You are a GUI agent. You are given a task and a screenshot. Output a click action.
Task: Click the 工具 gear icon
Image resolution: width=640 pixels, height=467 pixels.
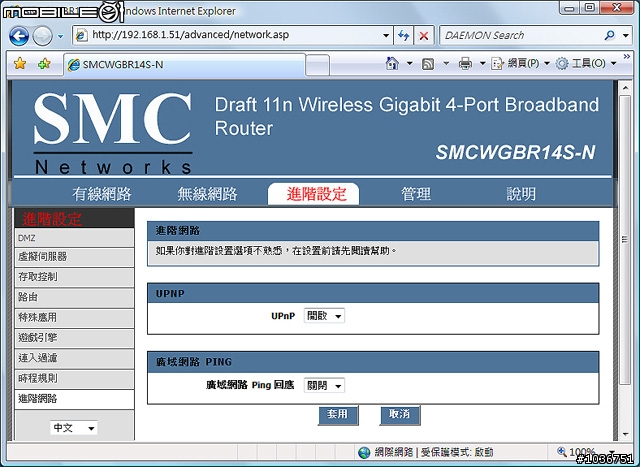(x=562, y=63)
